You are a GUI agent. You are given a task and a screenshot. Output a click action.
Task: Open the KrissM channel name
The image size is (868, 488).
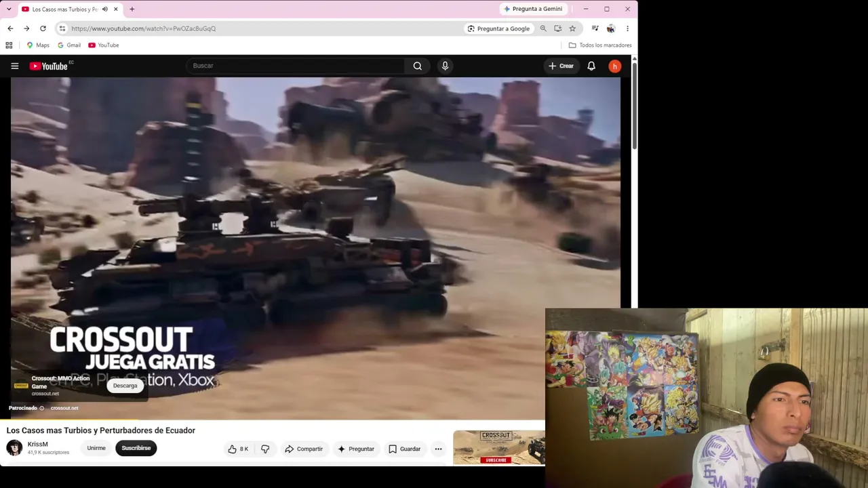[38, 444]
